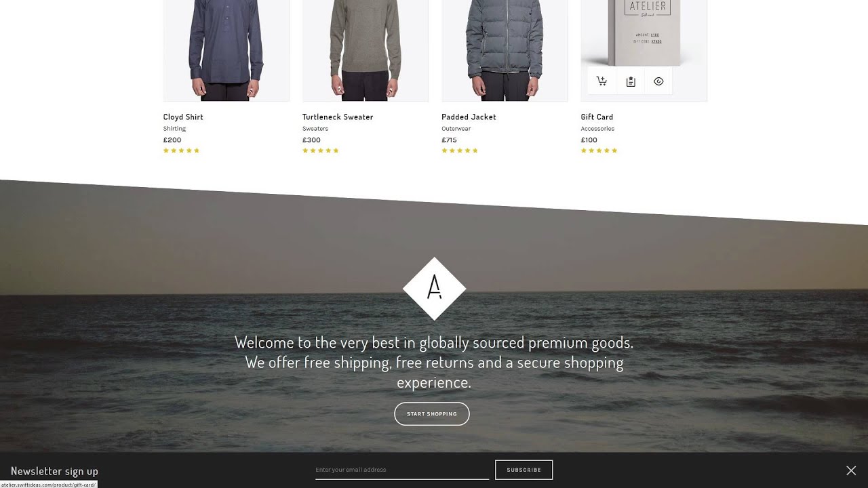Select the Shirting category link
Viewport: 868px width, 488px height.
(x=174, y=129)
